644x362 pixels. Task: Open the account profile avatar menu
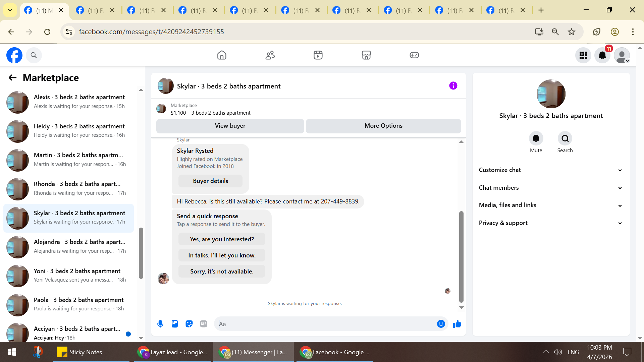(622, 55)
